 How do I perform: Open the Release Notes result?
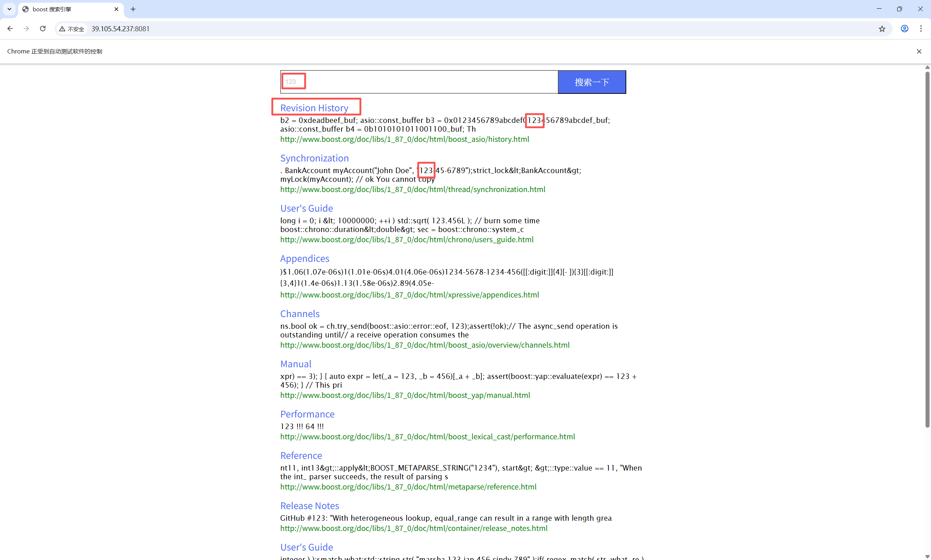coord(309,506)
